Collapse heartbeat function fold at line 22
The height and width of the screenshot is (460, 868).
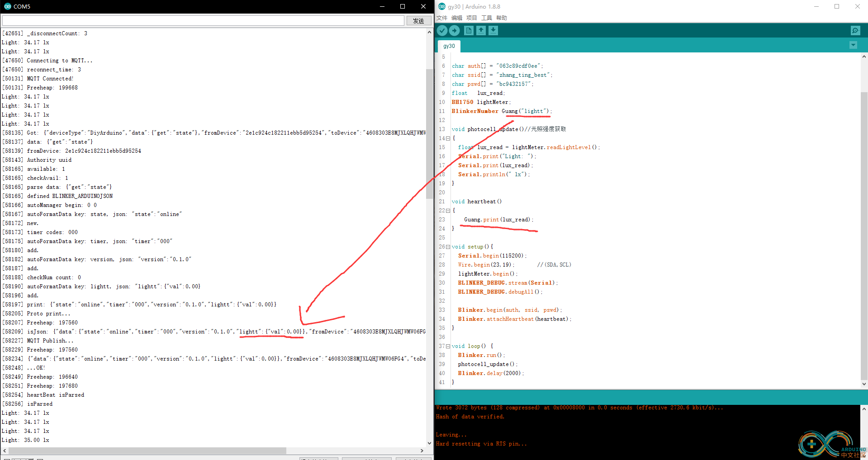pos(448,211)
